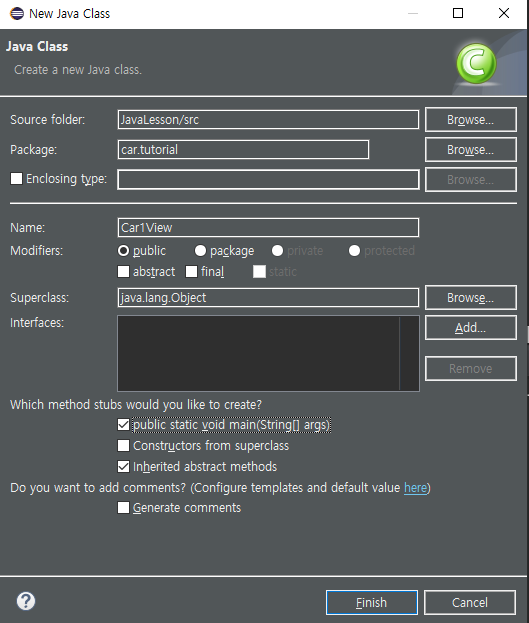Browse for the Package
Image resolution: width=529 pixels, height=623 pixels.
(471, 149)
